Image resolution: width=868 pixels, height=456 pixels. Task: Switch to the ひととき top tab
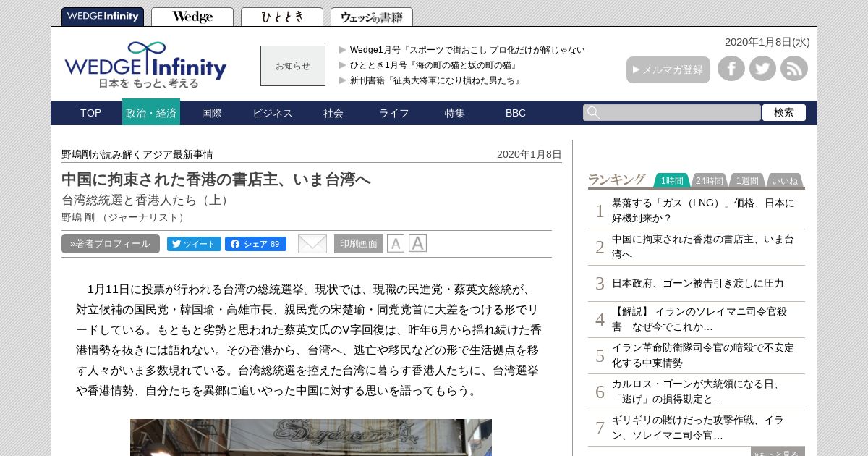pos(282,17)
